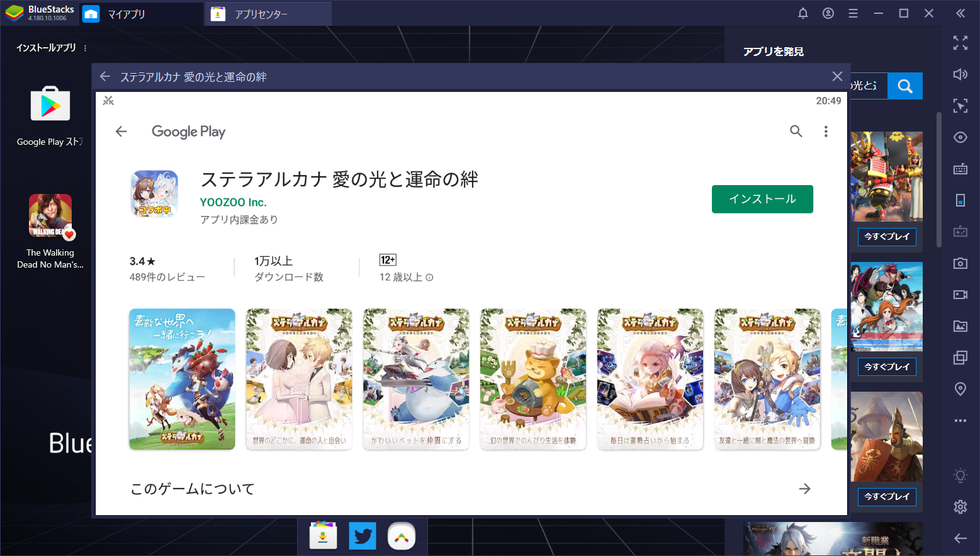Click the volume speaker icon in sidebar

(960, 74)
